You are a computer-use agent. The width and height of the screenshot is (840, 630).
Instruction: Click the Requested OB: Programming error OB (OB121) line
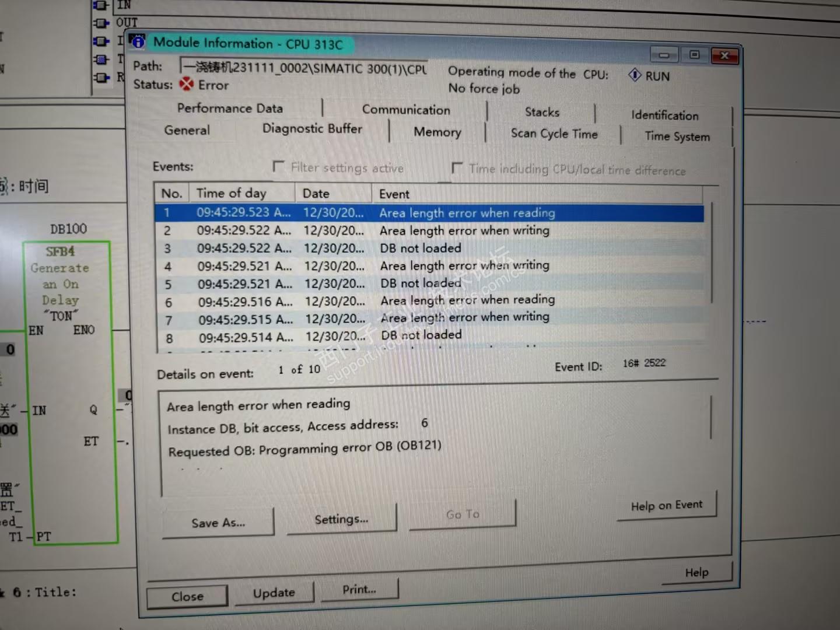pos(304,449)
